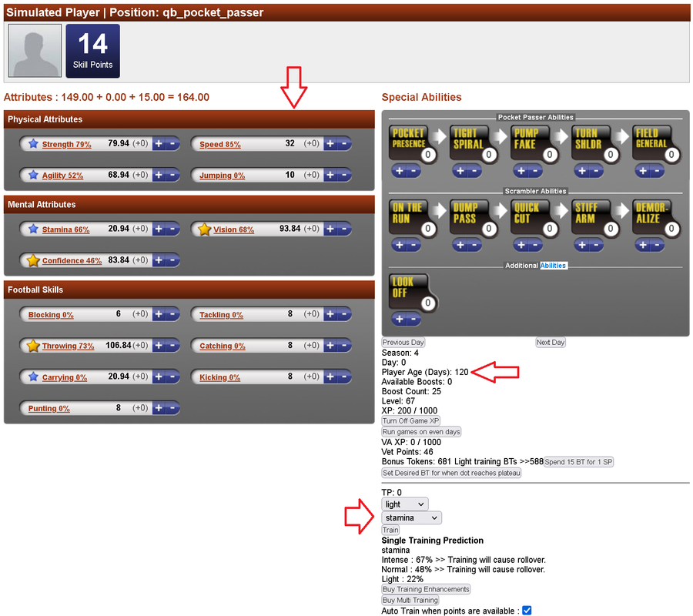
Task: Increase Strength with its plus button
Action: tap(159, 144)
